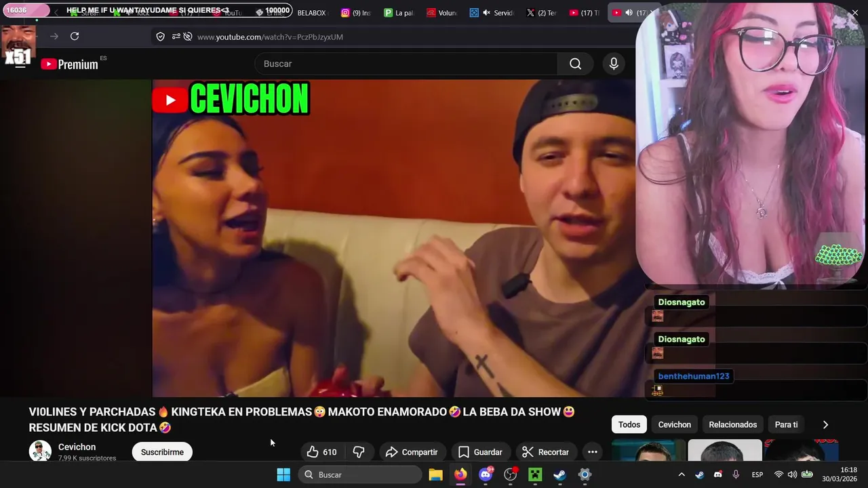Viewport: 868px width, 488px height.
Task: Click the voice search microphone button
Action: 614,64
